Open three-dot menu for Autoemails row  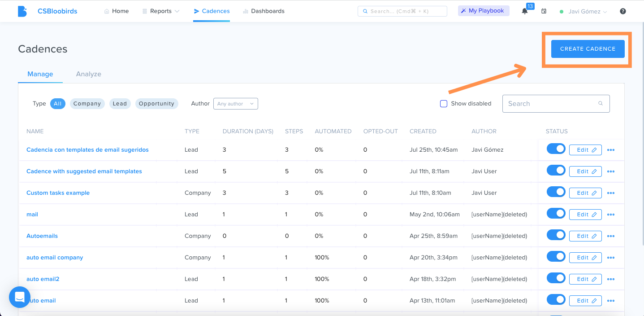(610, 236)
